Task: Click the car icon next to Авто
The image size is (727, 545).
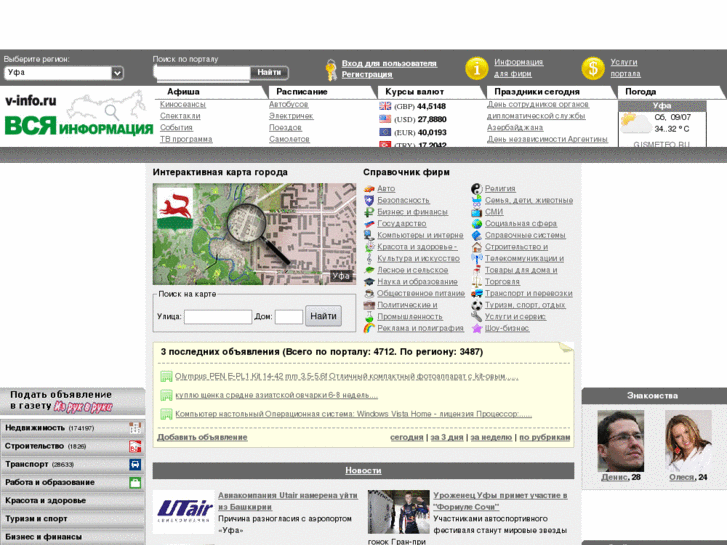Action: coord(369,188)
